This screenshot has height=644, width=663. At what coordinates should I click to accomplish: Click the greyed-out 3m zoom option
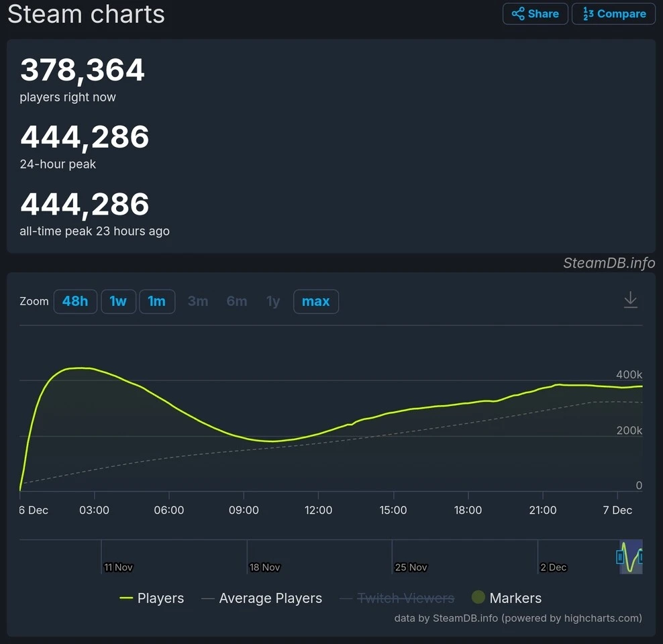click(197, 302)
